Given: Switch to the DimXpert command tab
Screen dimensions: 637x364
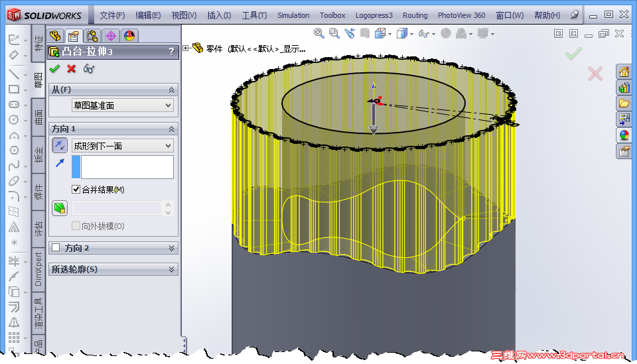Looking at the screenshot, I should [38, 269].
